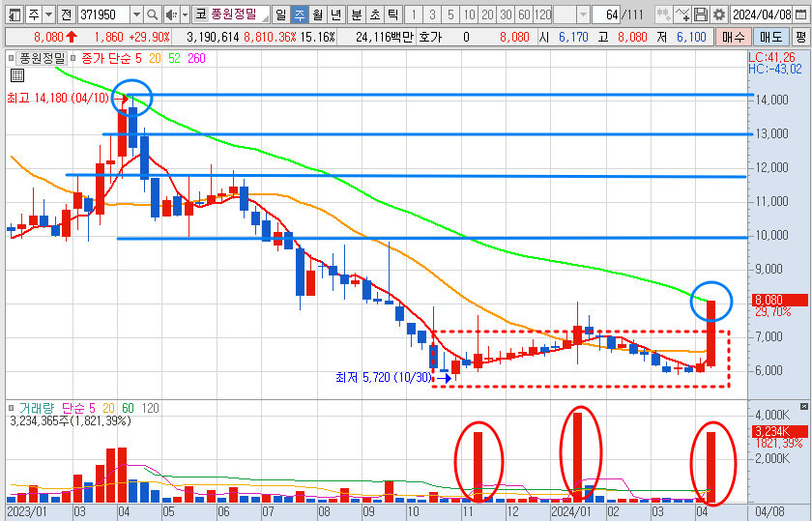
Task: Open stock code history dropdown arrow
Action: coord(136,14)
